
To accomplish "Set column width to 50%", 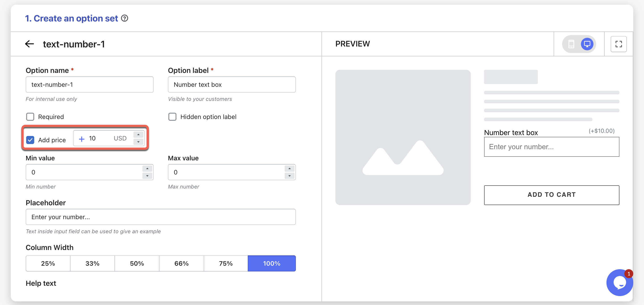I will point(137,263).
